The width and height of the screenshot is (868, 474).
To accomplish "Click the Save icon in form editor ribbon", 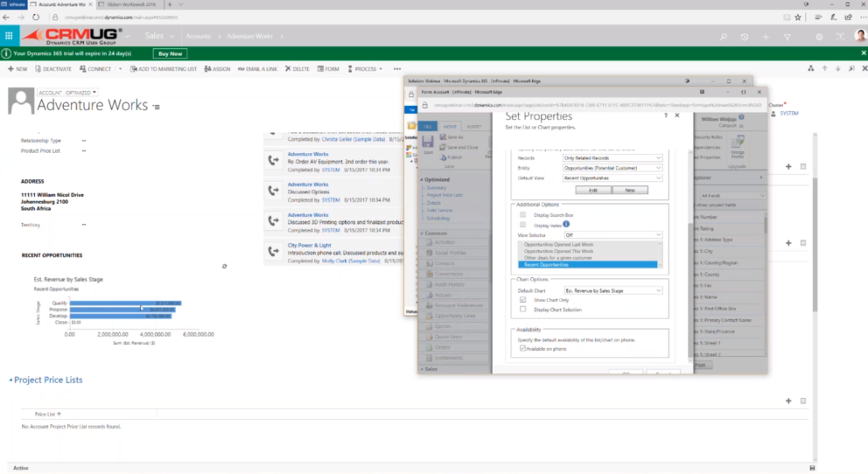I will coord(428,144).
